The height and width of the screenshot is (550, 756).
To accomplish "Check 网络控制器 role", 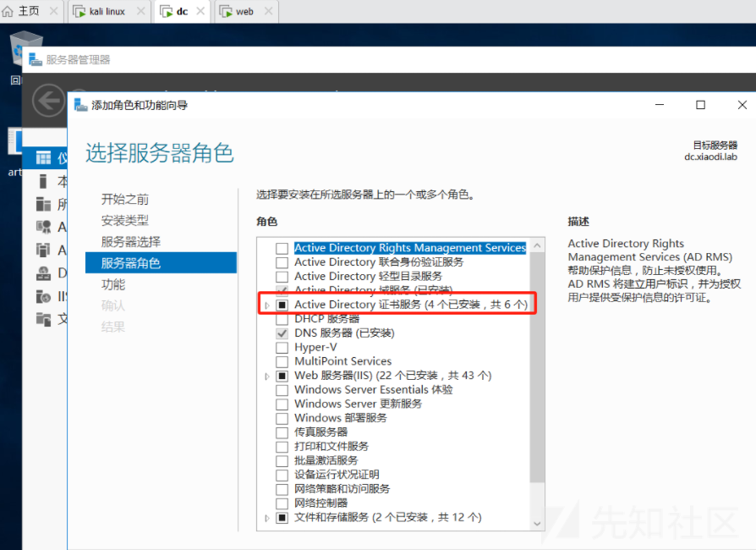I will [x=282, y=503].
